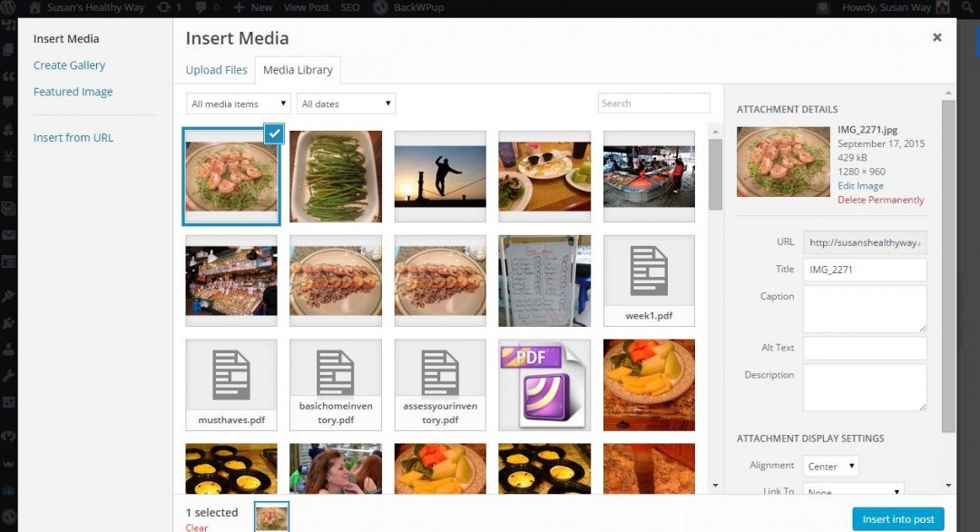Open SEO menu in admin bar
This screenshot has width=980, height=532.
(350, 7)
